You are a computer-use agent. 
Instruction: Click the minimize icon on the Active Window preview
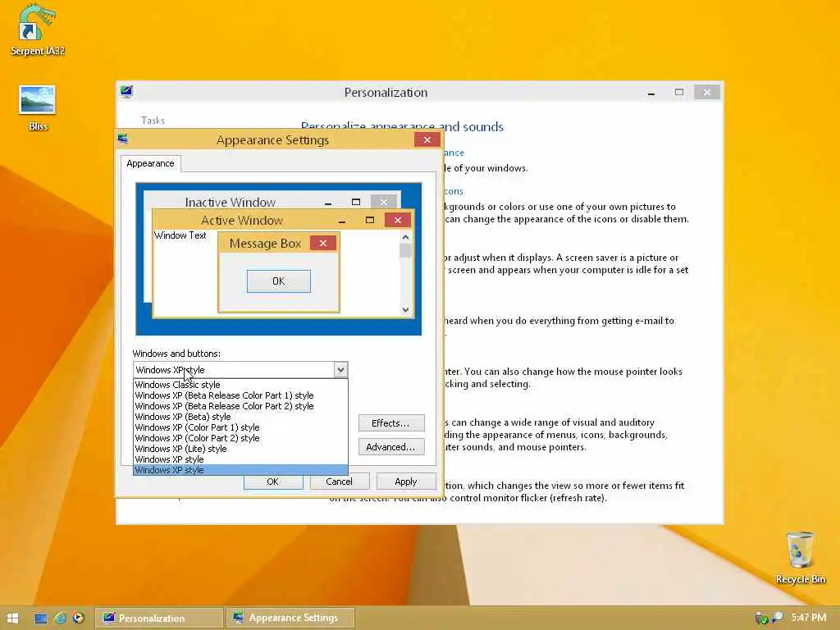coord(342,220)
